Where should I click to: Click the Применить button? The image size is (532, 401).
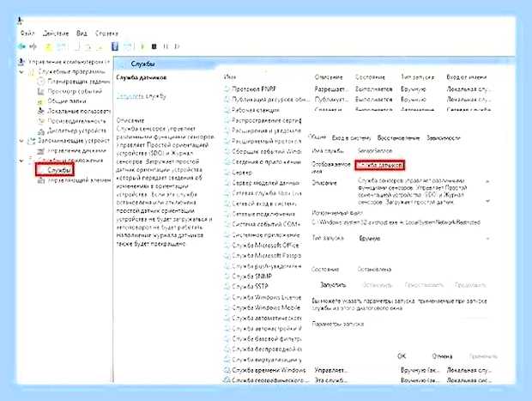pos(483,356)
